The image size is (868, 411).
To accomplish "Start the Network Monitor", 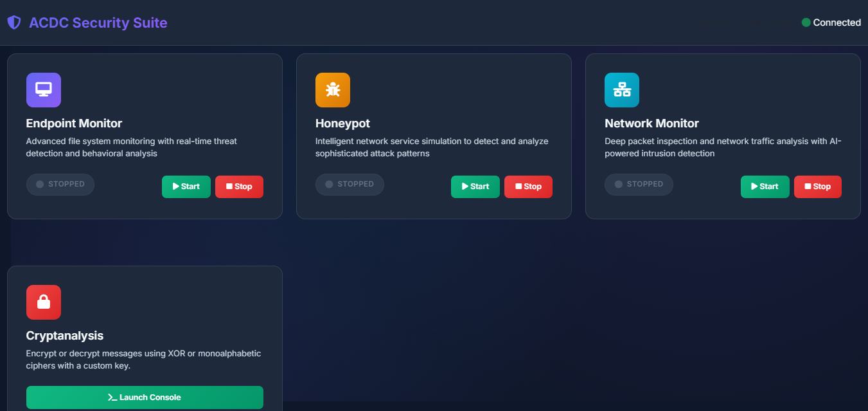I will (x=765, y=187).
